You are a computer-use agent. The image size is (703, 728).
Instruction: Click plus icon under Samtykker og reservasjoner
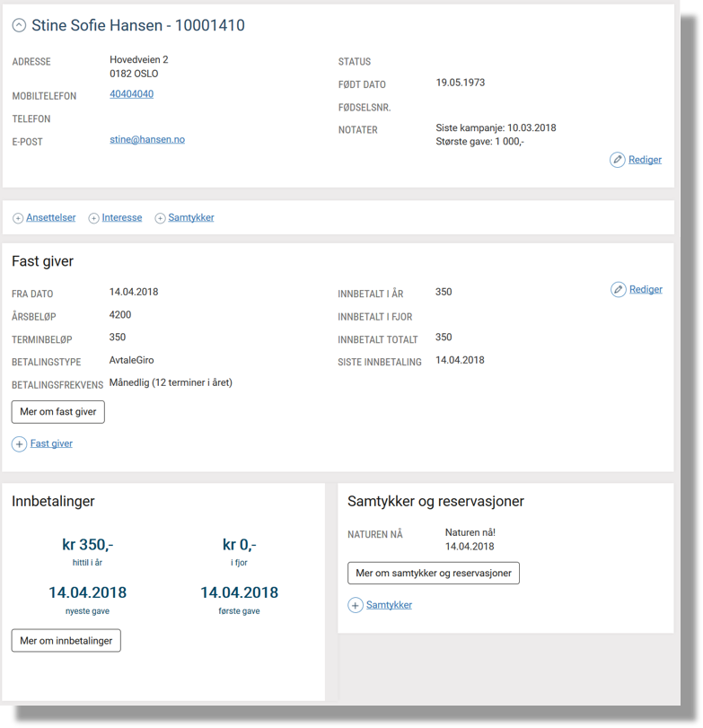click(356, 605)
